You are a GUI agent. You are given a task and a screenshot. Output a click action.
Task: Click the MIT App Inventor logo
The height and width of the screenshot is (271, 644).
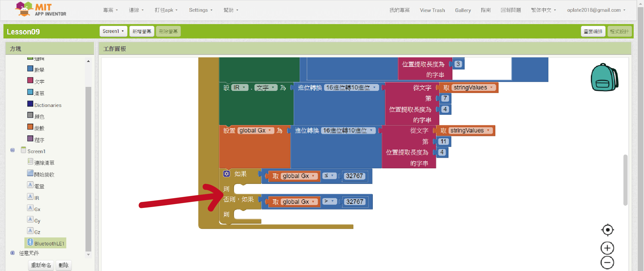pos(41,10)
